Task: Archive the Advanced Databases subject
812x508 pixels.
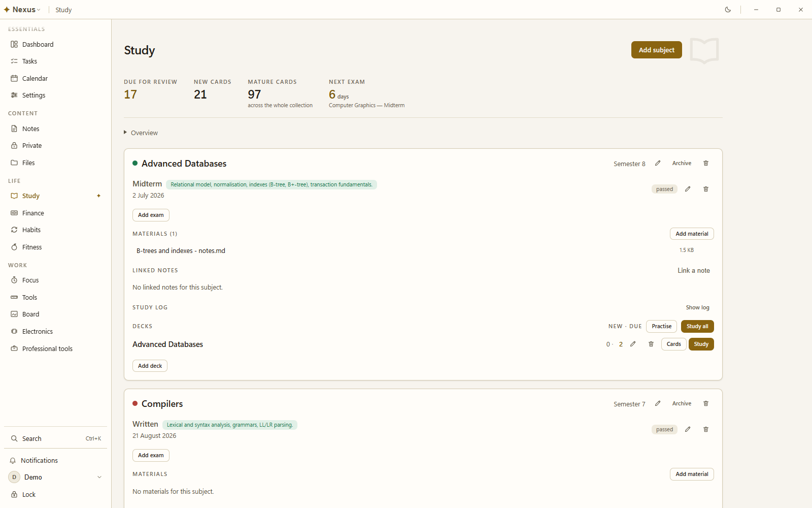Action: (682, 163)
